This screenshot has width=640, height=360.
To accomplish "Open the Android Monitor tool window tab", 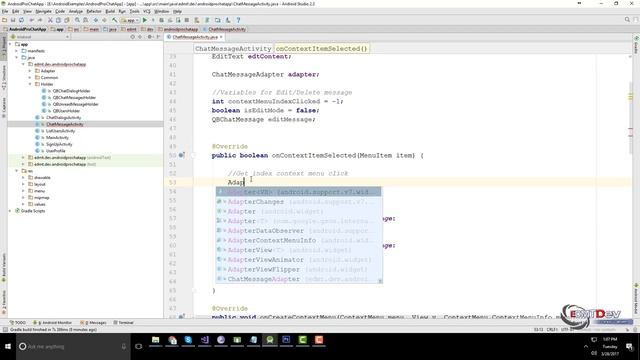I will click(52, 322).
